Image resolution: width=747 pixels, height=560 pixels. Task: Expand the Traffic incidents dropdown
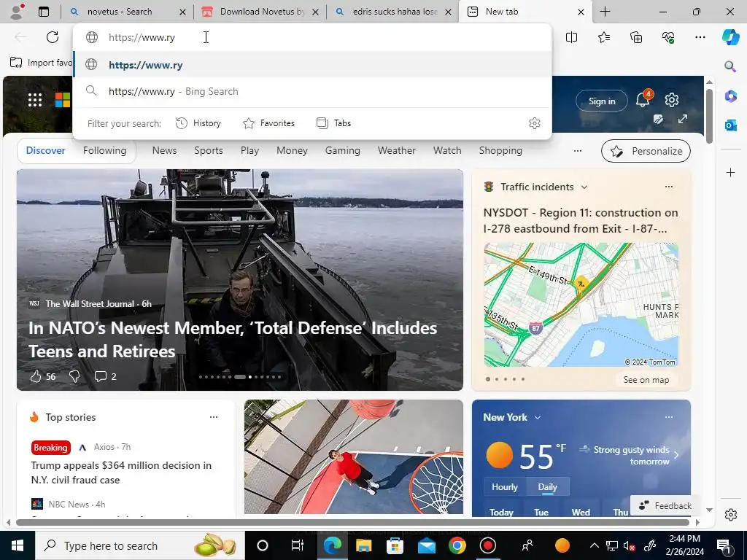click(584, 187)
